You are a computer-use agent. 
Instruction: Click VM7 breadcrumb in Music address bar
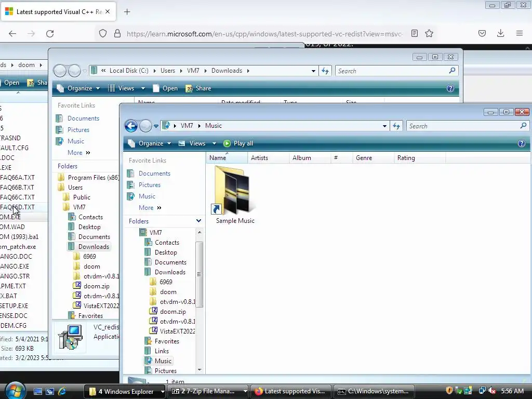(x=187, y=126)
